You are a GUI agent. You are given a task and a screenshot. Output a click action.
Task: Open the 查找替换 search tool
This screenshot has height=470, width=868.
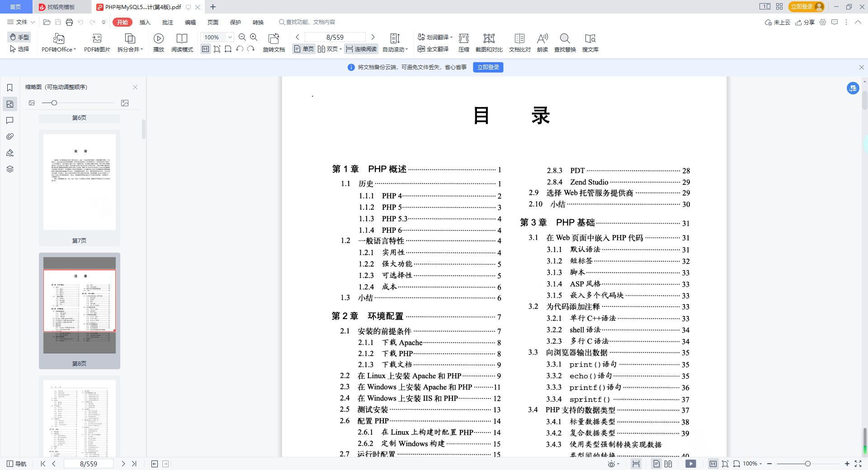click(x=565, y=39)
